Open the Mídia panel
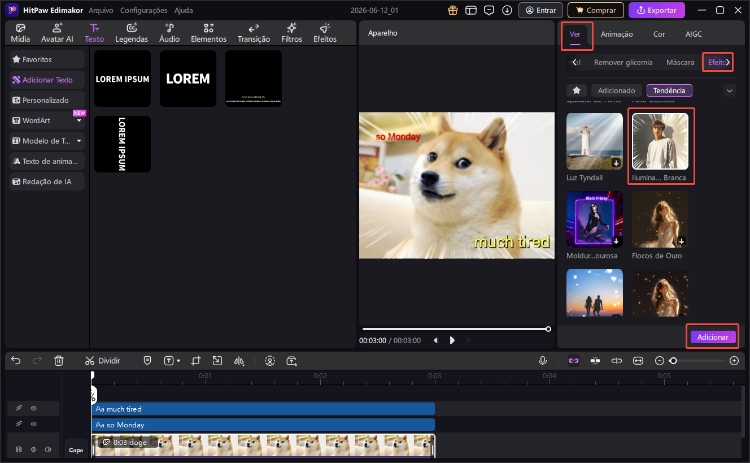The width and height of the screenshot is (750, 463). click(x=20, y=33)
